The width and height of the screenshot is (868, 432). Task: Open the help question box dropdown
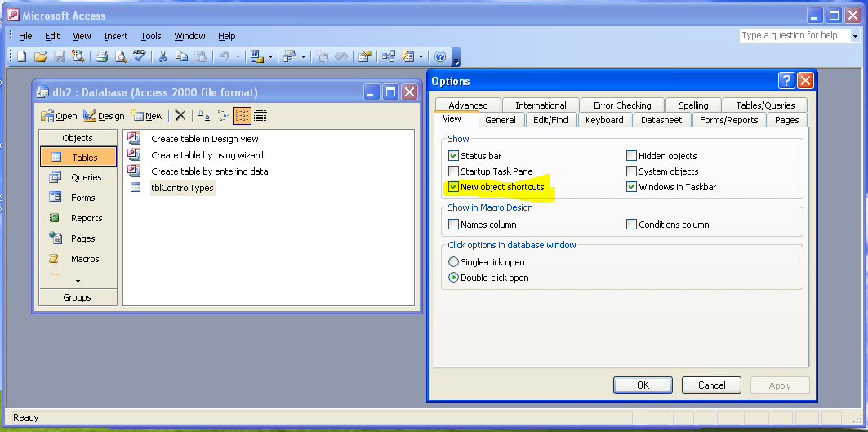tap(855, 35)
